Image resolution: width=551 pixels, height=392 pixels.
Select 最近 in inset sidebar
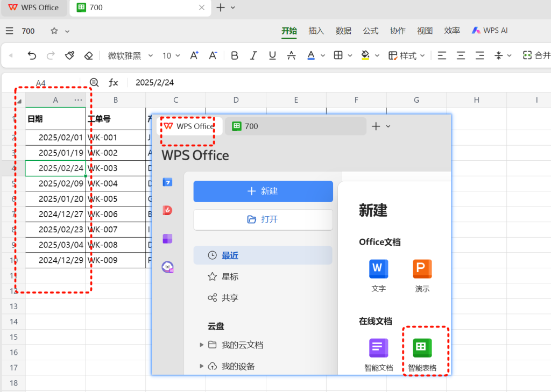263,255
